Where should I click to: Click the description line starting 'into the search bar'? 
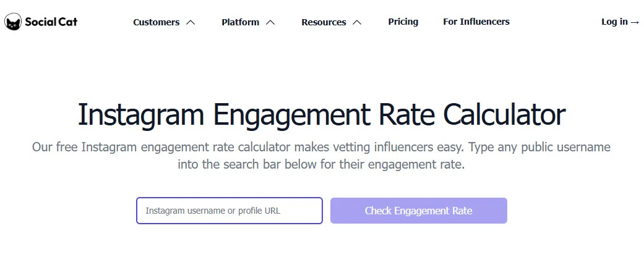[x=321, y=165]
